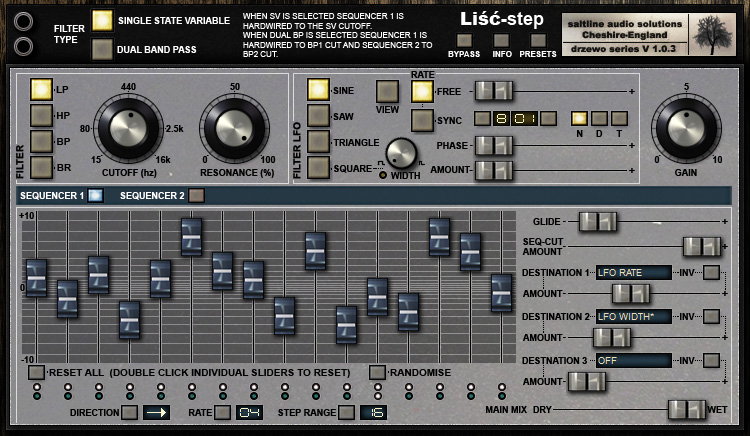Click the sequencer RATE button

tap(222, 413)
